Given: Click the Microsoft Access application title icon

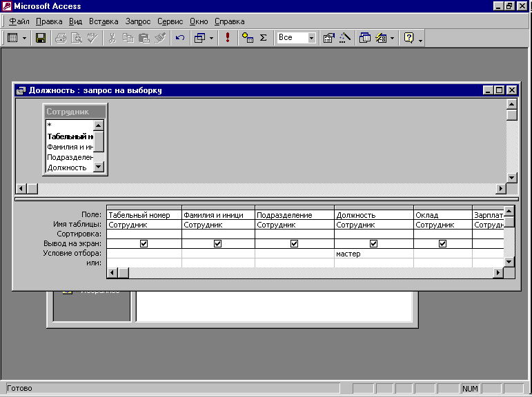Looking at the screenshot, I should tap(7, 6).
